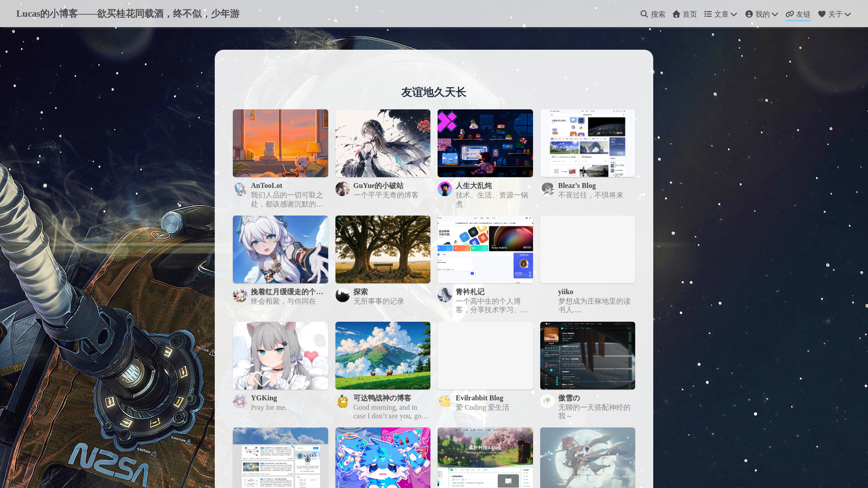The width and height of the screenshot is (868, 488).
Task: Click '终会相聚，与你同在' description
Action: coord(283,301)
